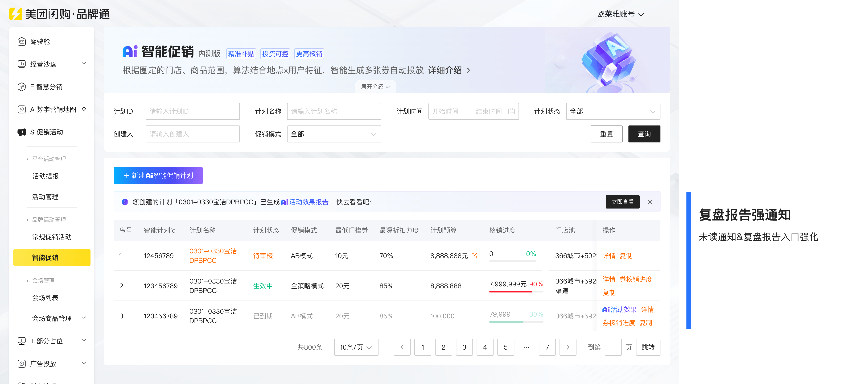Open 驾驶舱 menu item
The height and width of the screenshot is (384, 868).
40,42
